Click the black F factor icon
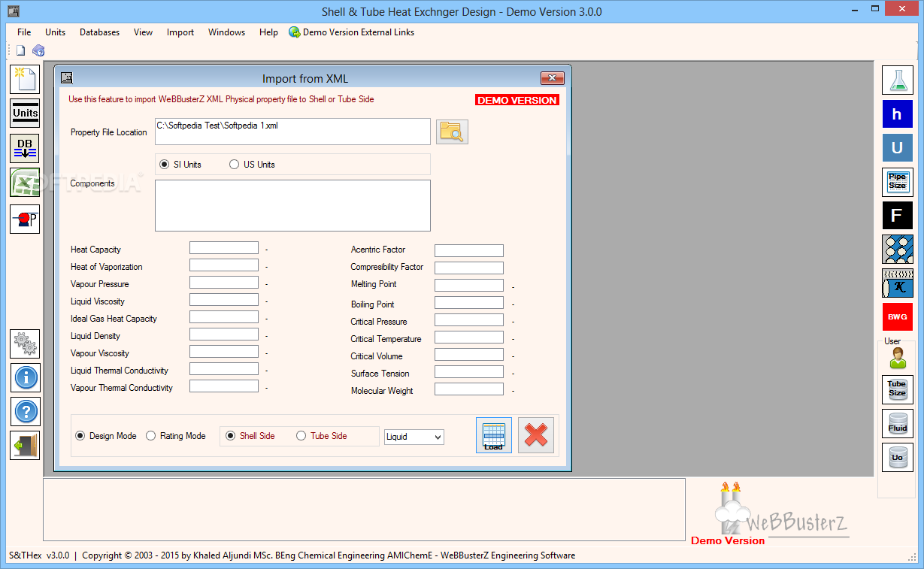The image size is (924, 569). 897,216
